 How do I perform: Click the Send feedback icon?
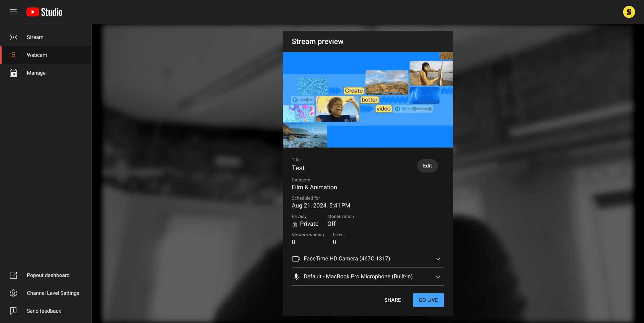pyautogui.click(x=14, y=311)
